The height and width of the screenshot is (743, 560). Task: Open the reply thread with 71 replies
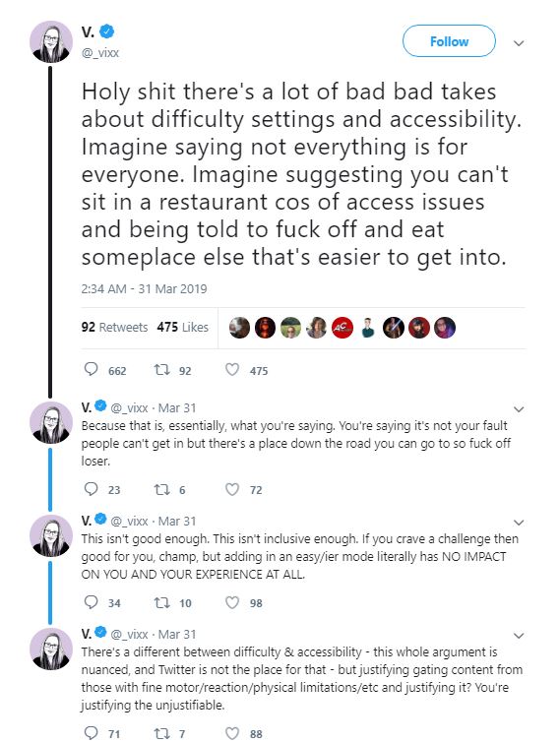coord(91,733)
